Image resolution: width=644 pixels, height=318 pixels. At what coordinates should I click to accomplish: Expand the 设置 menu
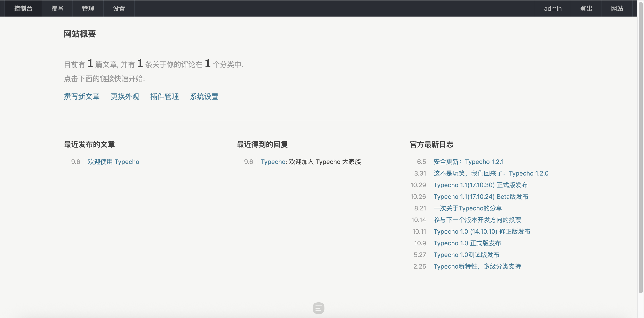coord(119,8)
